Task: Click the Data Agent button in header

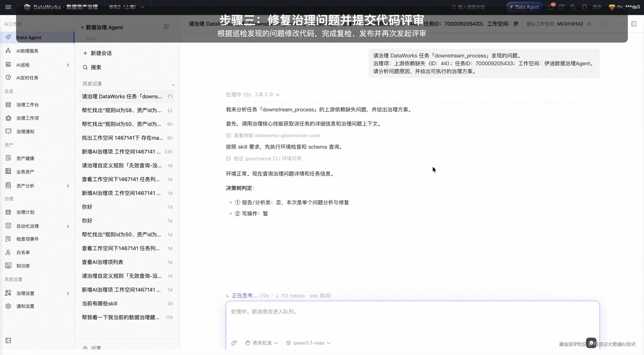Action: click(x=524, y=7)
